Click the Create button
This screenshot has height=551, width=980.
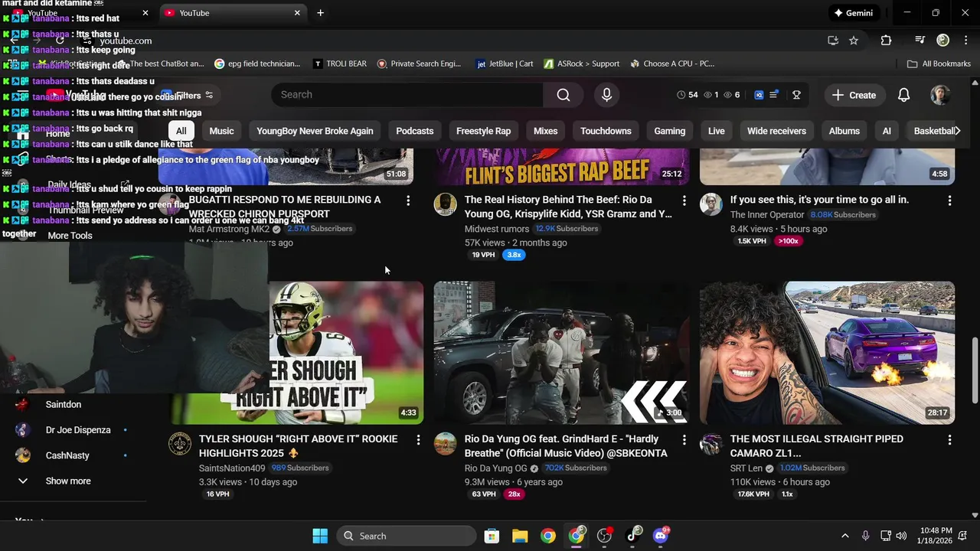[x=854, y=95]
